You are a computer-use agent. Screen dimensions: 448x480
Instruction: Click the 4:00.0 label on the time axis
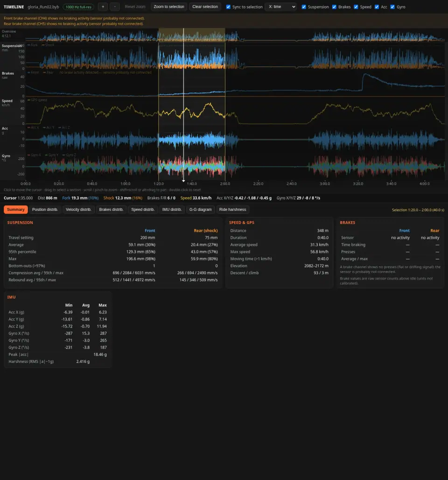tap(424, 184)
